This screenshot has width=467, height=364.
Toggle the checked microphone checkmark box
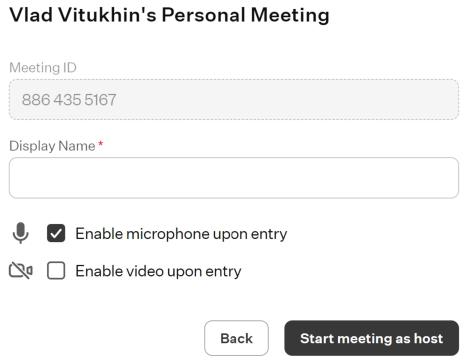(x=56, y=233)
